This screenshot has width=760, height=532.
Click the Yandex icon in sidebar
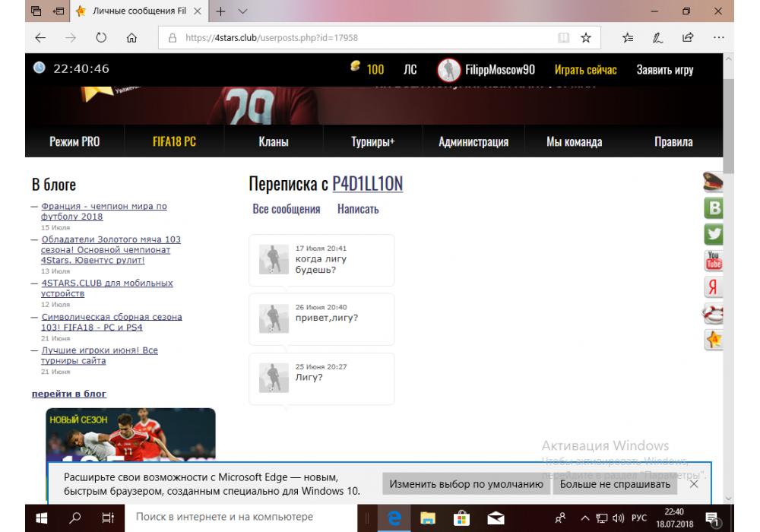click(714, 287)
